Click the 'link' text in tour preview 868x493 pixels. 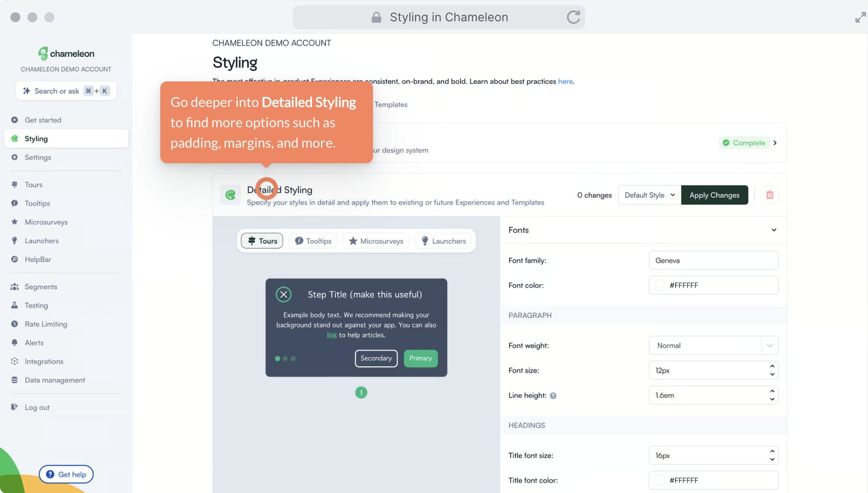click(x=332, y=335)
